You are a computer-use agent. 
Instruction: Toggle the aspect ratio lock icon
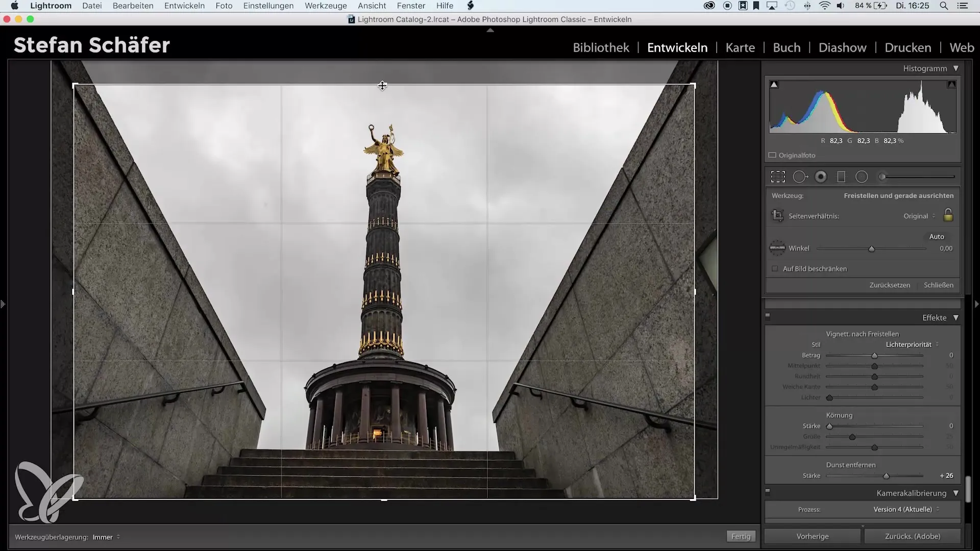click(948, 215)
